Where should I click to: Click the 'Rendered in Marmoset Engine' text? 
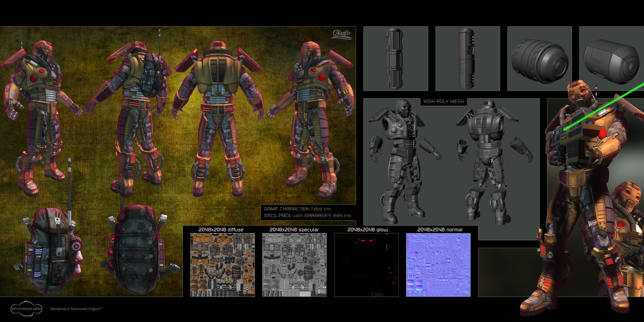(x=76, y=309)
